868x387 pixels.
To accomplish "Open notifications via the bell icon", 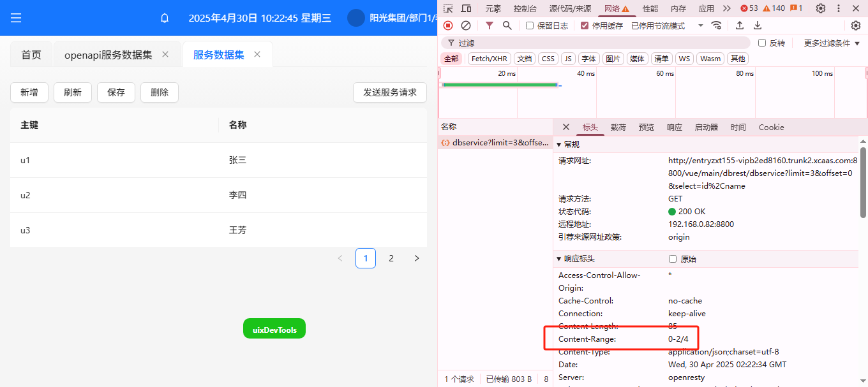I will click(x=165, y=18).
